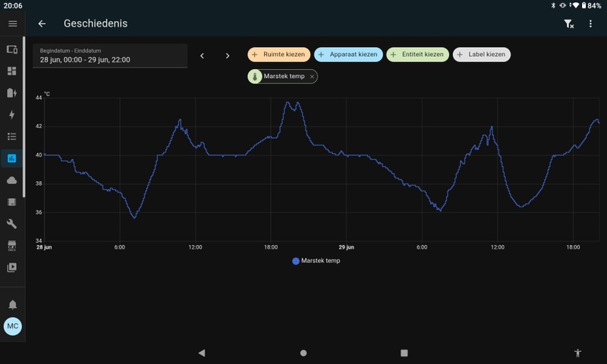The height and width of the screenshot is (364, 607).
Task: Open the sidebar hamburger menu
Action: [12, 24]
